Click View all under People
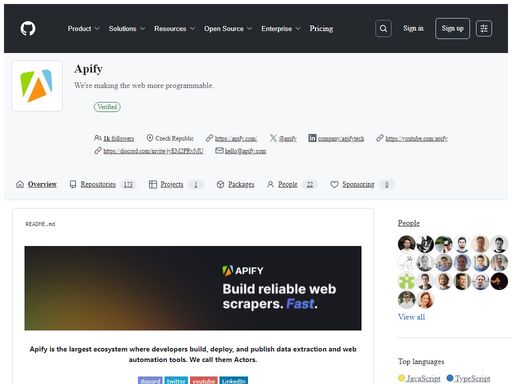The height and width of the screenshot is (384, 512). (x=411, y=317)
